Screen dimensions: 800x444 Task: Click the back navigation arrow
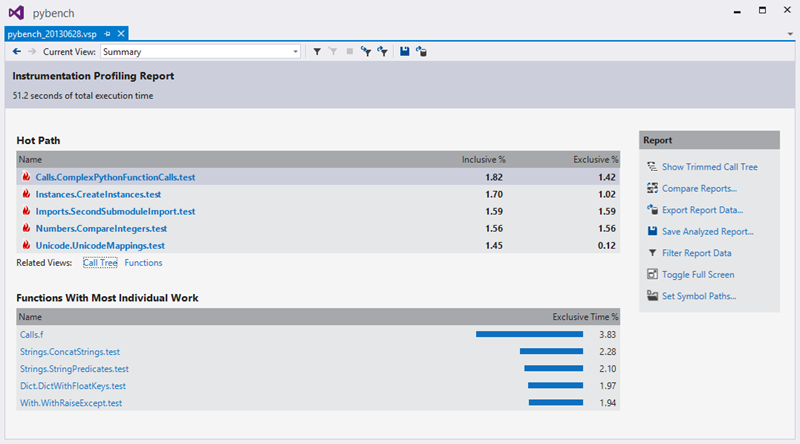(x=17, y=52)
